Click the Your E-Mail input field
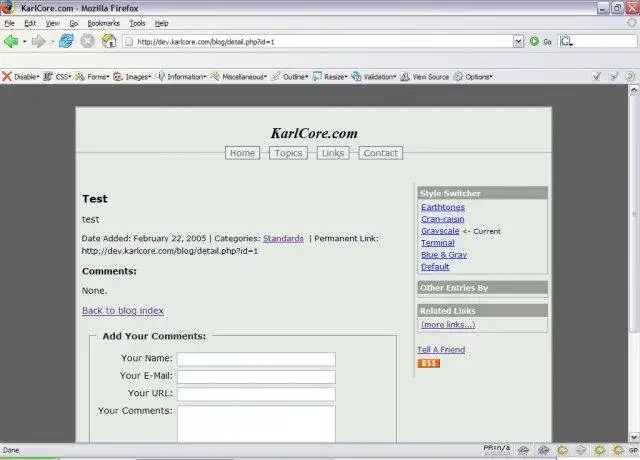 click(x=256, y=377)
